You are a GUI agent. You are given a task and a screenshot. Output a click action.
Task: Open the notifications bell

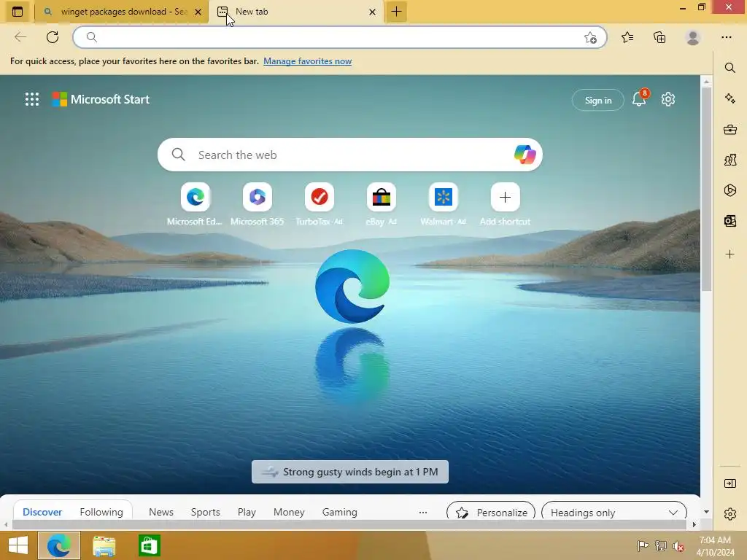[x=639, y=99]
